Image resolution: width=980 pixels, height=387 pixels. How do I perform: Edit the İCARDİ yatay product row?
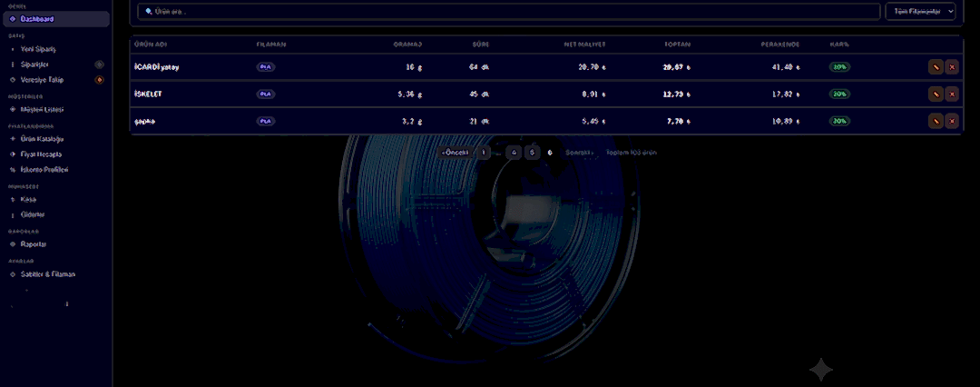[936, 67]
